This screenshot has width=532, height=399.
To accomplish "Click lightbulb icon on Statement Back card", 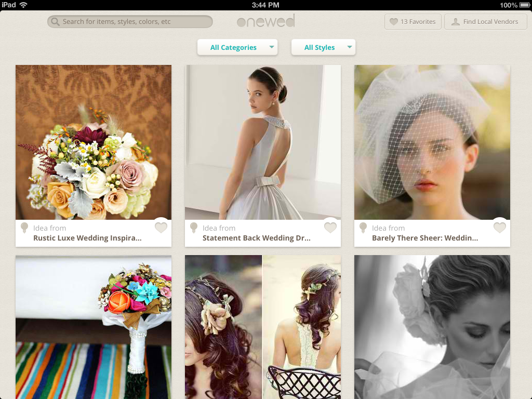I will [194, 228].
